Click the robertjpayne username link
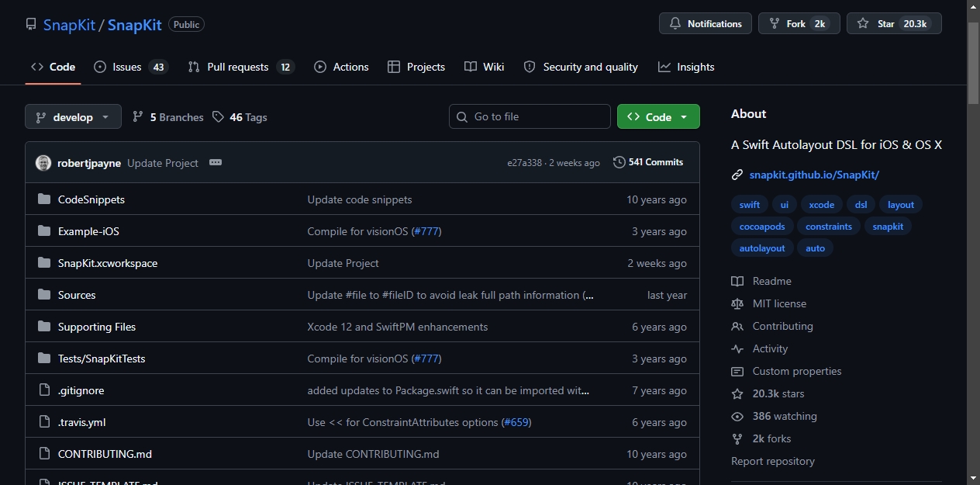This screenshot has width=980, height=485. 89,163
